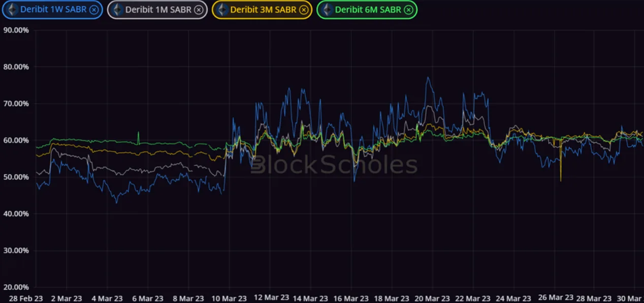Remove the Deribit 1M SABR series chip

click(199, 10)
